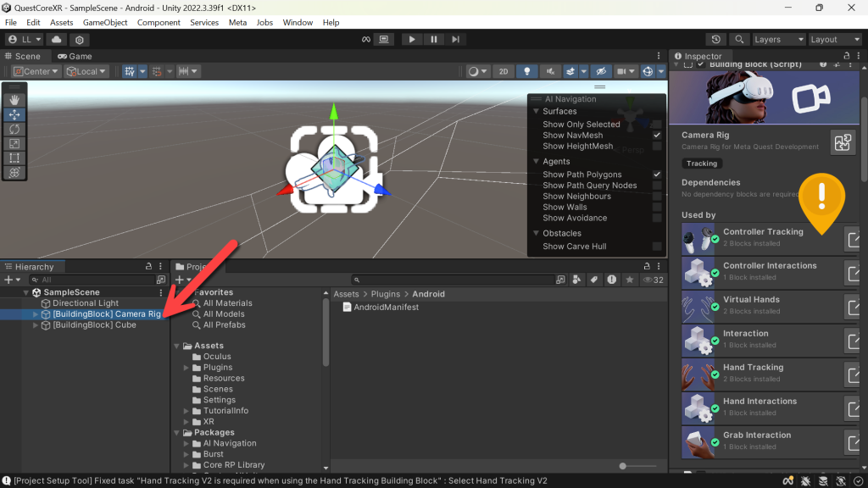Viewport: 868px width, 488px height.
Task: Open the Window menu
Action: (298, 23)
